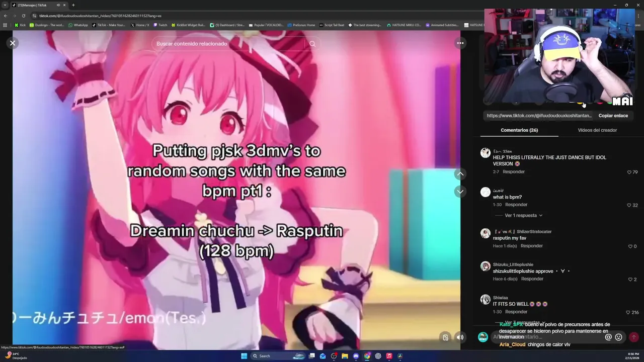Viewport: 644px width, 362px height.
Task: Open File Explorer from the taskbar
Action: coord(345,356)
